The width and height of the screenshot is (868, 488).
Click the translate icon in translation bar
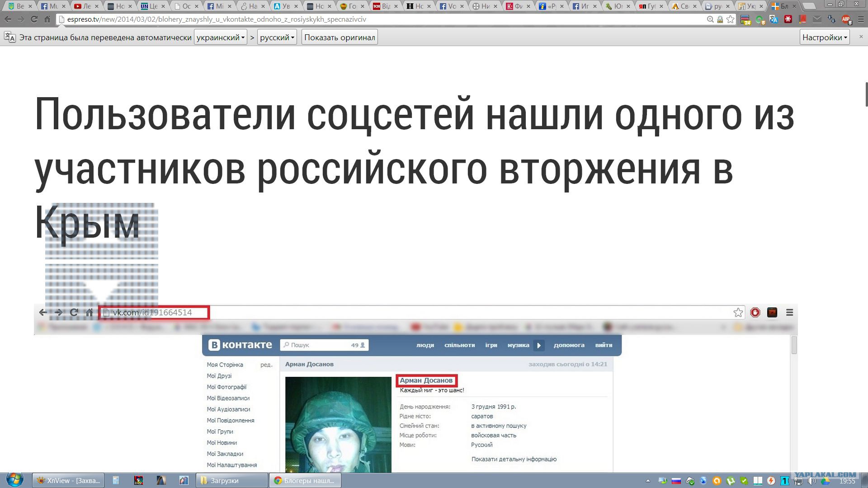coord(9,38)
